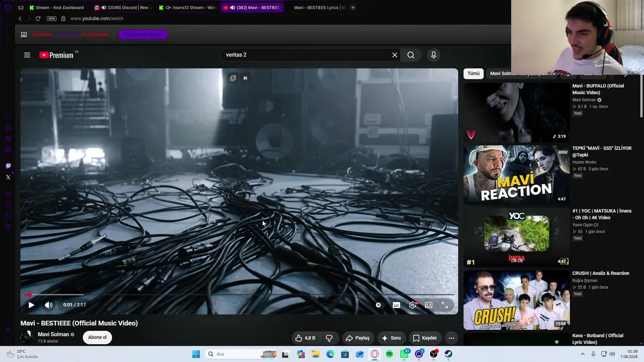Go back with the browser back arrow
The width and height of the screenshot is (644, 362).
click(x=20, y=19)
